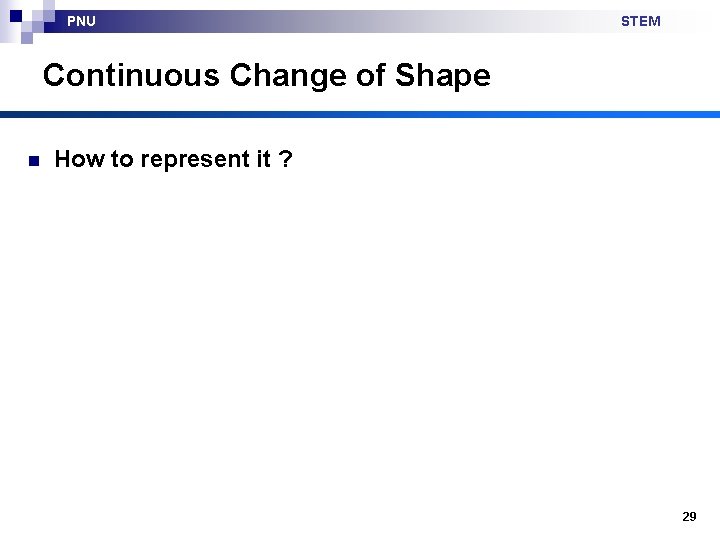This screenshot has width=720, height=540.
Task: Click the letter 'P' in PNU
Action: click(71, 21)
